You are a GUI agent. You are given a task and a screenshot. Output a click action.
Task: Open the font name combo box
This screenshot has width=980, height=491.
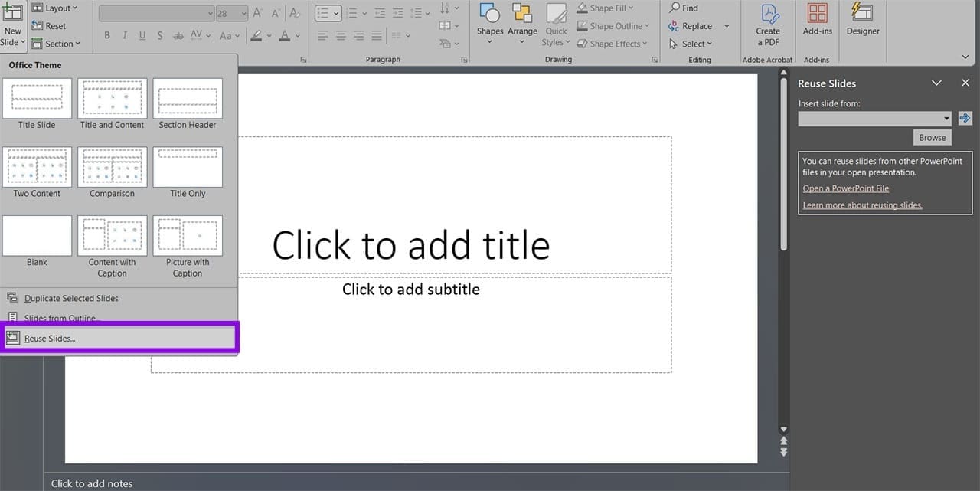click(157, 14)
